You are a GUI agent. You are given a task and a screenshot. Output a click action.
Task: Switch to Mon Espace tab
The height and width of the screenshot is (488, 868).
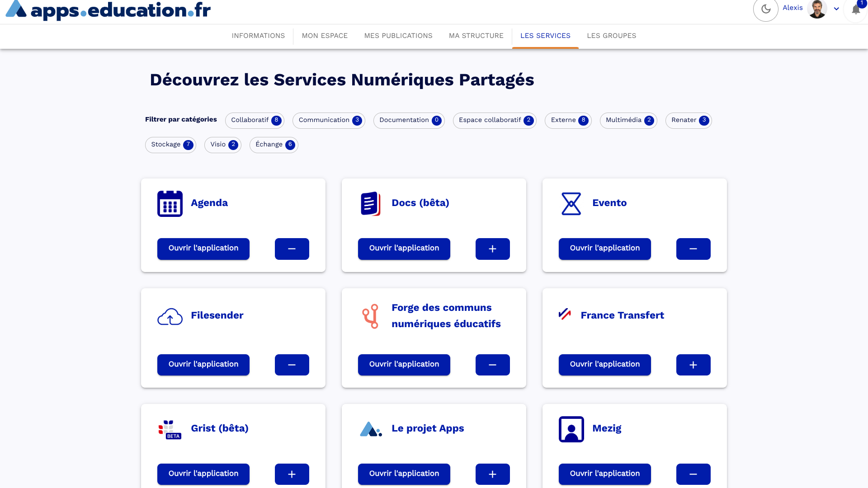click(325, 36)
